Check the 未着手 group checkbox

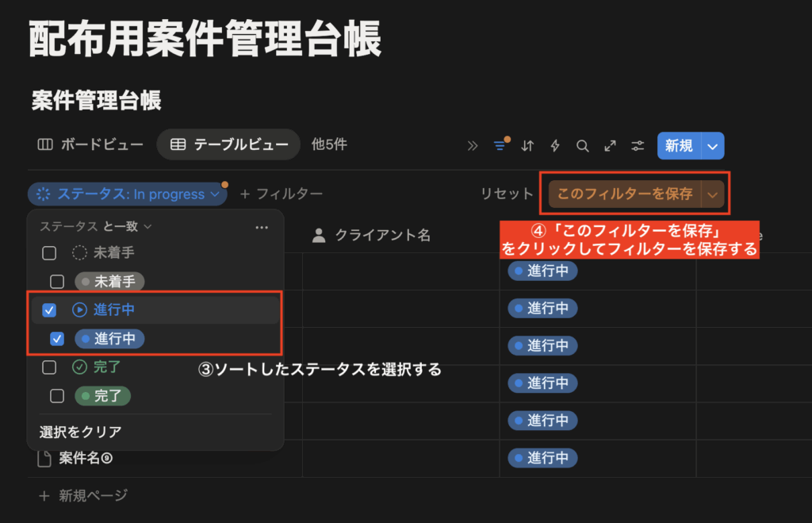point(49,253)
